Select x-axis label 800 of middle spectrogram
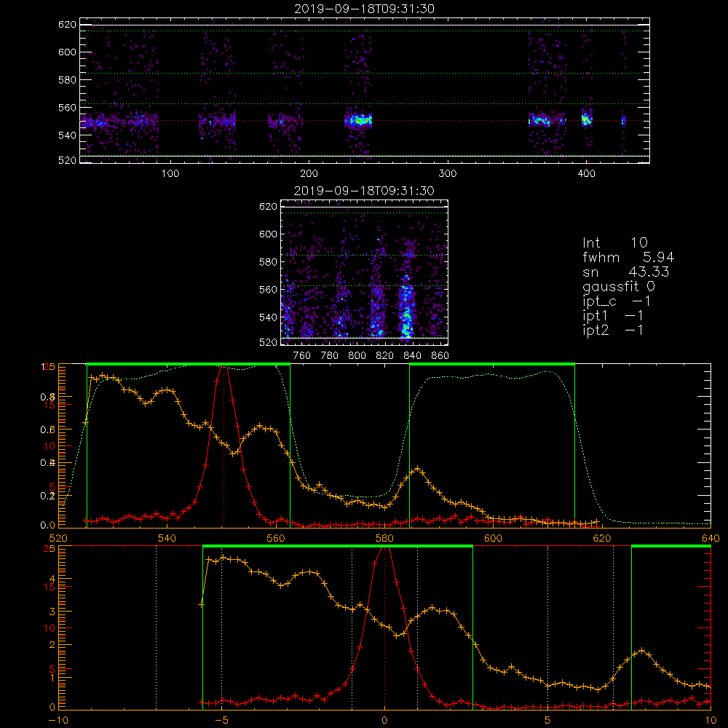The image size is (728, 728). pos(357,356)
